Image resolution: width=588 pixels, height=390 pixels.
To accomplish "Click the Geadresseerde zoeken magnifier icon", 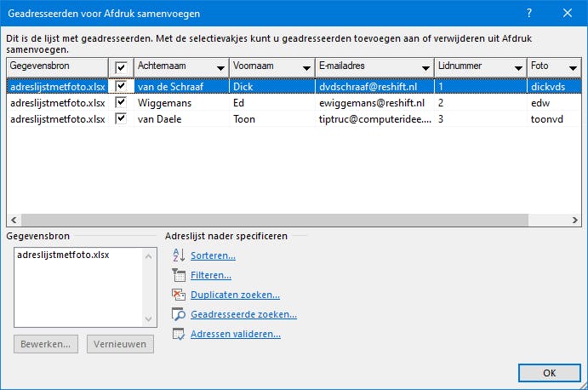I will (178, 314).
